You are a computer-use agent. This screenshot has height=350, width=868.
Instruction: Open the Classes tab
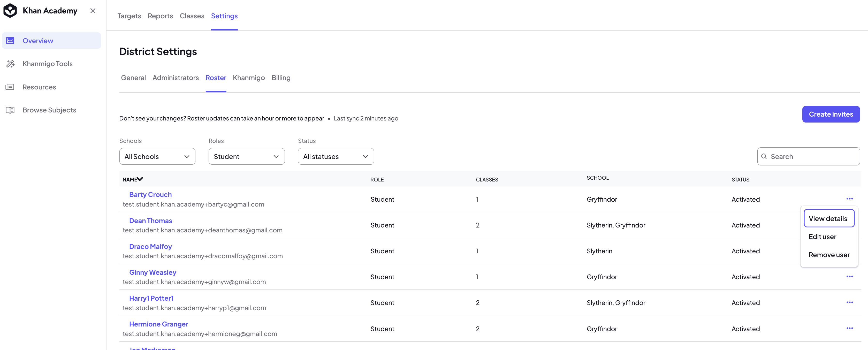[x=192, y=16]
